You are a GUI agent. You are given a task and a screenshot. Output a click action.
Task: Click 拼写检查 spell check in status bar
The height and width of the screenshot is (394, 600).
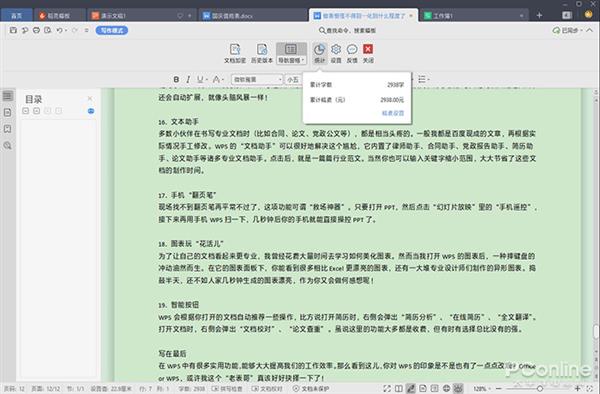click(227, 389)
